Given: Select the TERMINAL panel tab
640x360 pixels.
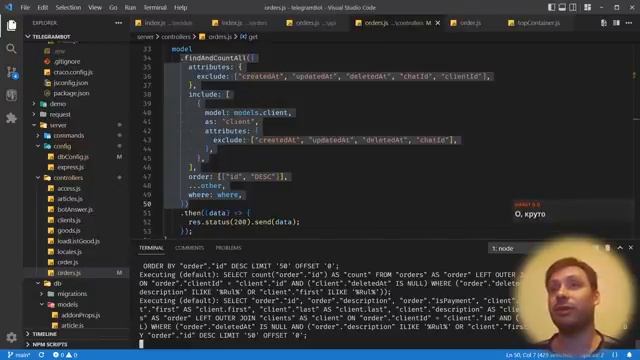Looking at the screenshot, I should (x=151, y=248).
